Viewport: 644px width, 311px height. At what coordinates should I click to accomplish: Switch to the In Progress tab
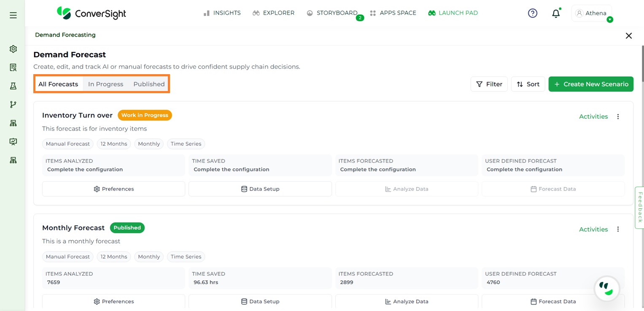[105, 84]
